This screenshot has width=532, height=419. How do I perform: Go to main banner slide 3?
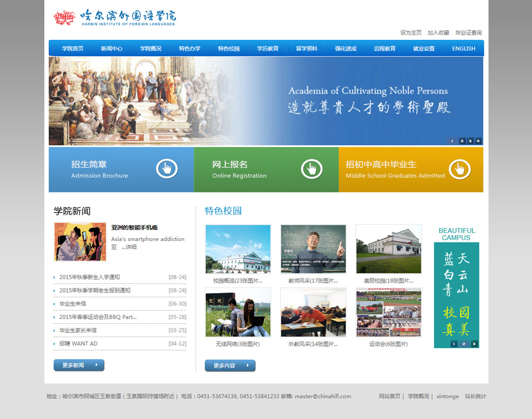(470, 141)
